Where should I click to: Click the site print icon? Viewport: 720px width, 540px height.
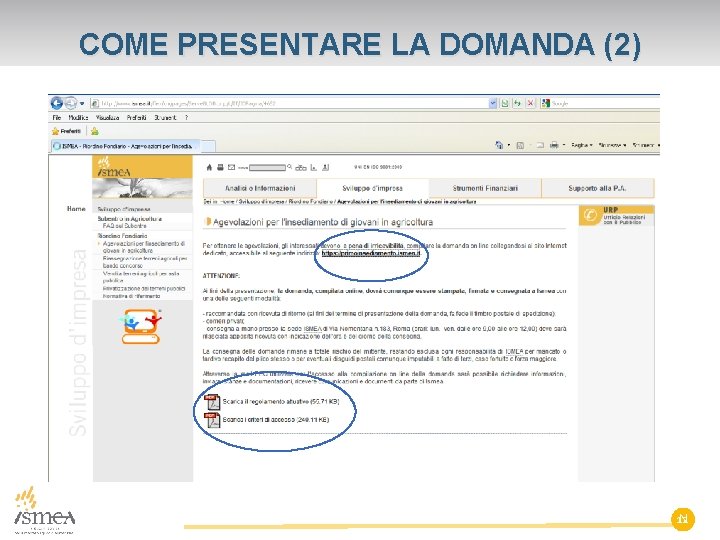tap(220, 167)
